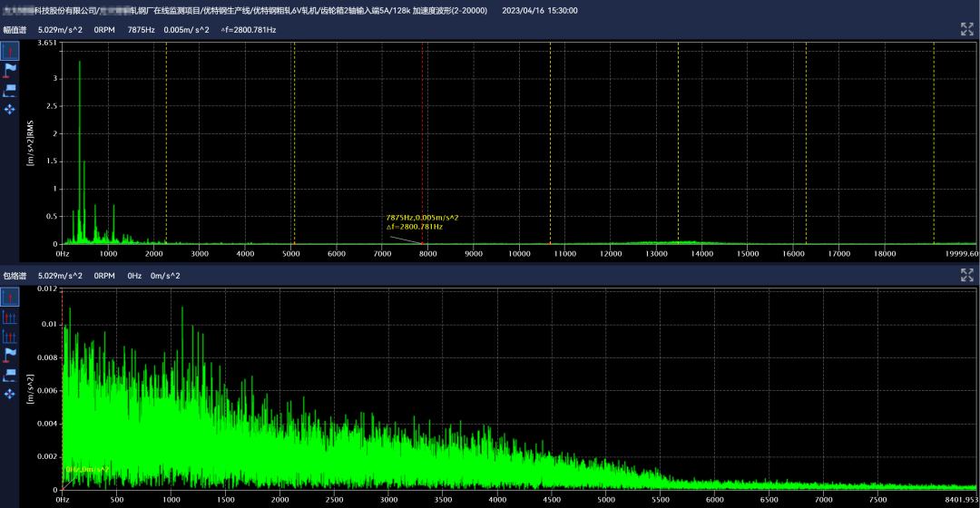Click flag marker icon in 幅值谱 panel
This screenshot has width=980, height=508.
point(10,70)
